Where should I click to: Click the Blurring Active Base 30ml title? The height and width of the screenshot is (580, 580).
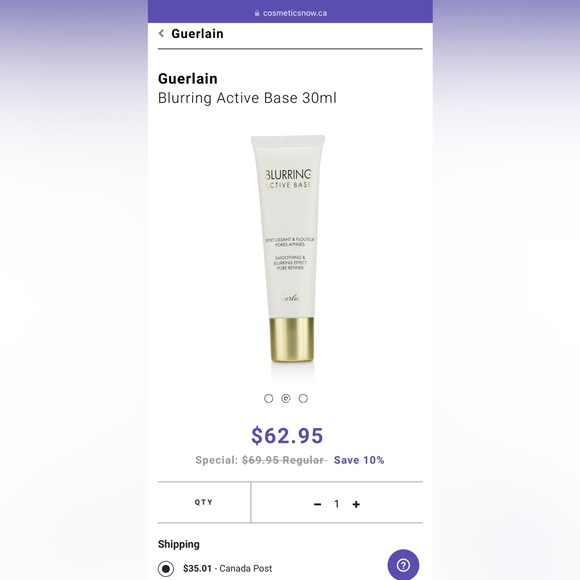[247, 98]
